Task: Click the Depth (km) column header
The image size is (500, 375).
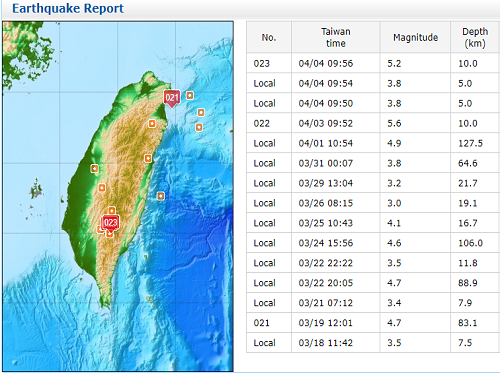Action: [475, 37]
